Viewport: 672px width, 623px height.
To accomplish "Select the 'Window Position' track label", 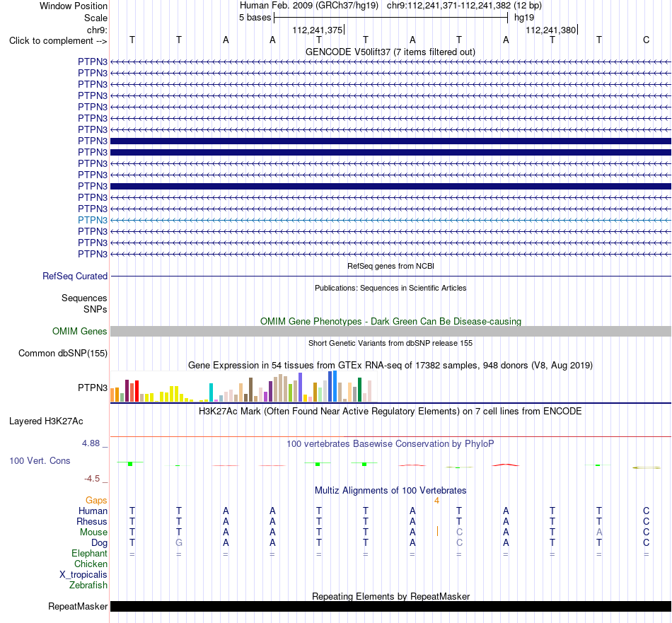I will tap(74, 6).
